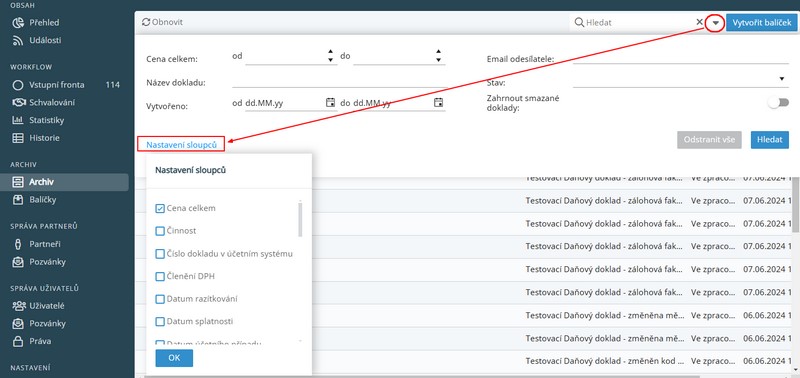Check Číslo dokladu v účetním systému
The width and height of the screenshot is (800, 378).
point(160,254)
